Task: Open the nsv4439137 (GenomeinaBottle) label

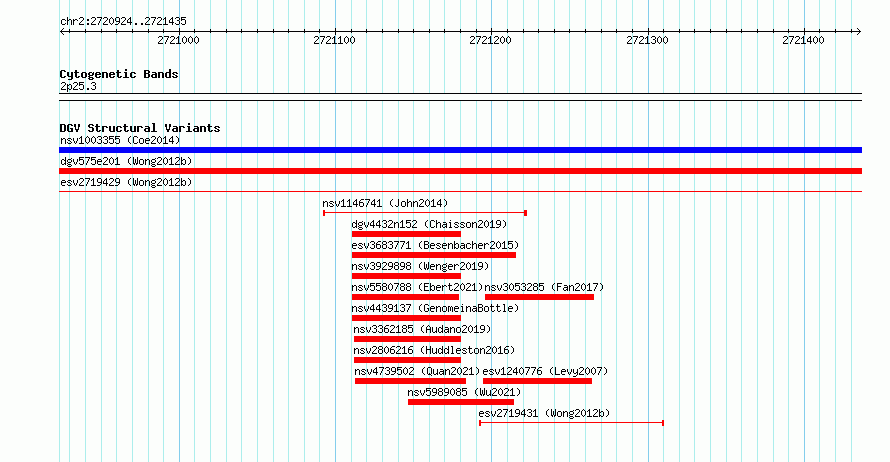Action: (x=435, y=308)
